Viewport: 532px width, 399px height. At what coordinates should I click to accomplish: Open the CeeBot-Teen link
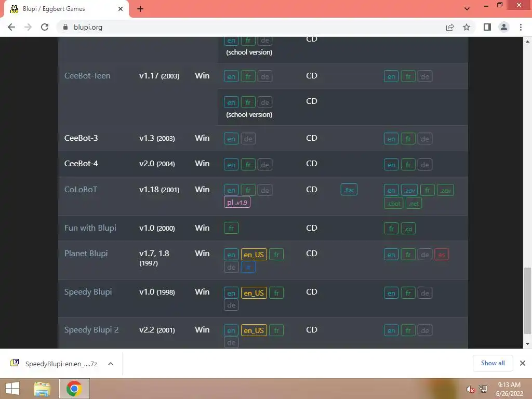click(87, 76)
